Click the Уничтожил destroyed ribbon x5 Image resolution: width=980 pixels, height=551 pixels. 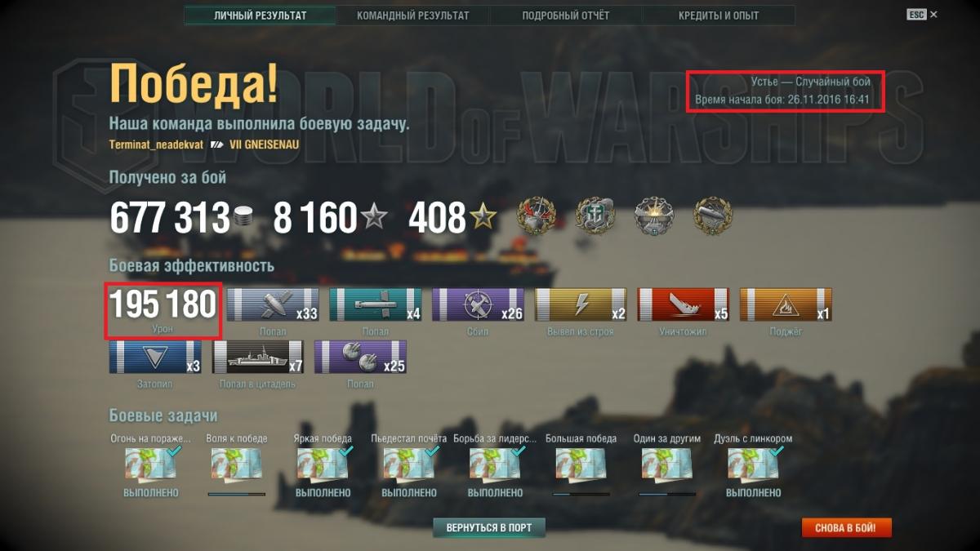click(684, 304)
